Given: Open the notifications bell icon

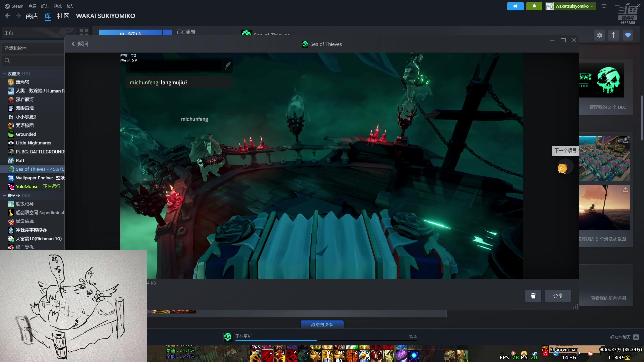Looking at the screenshot, I should [534, 6].
